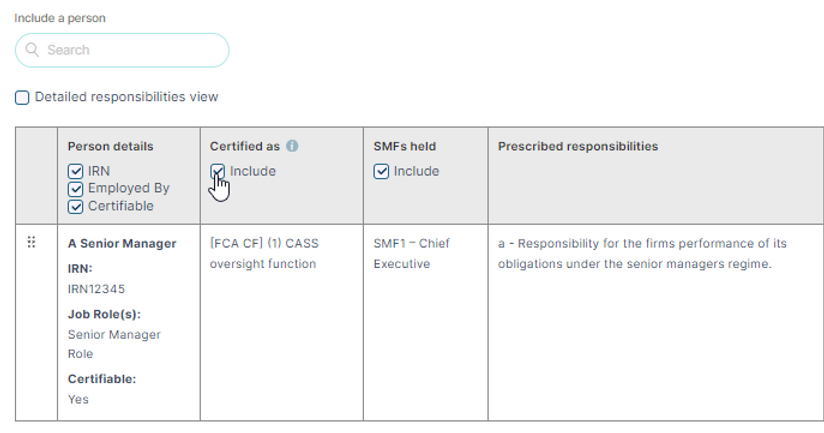
Task: Click the CASS oversight function cell
Action: pyautogui.click(x=264, y=253)
